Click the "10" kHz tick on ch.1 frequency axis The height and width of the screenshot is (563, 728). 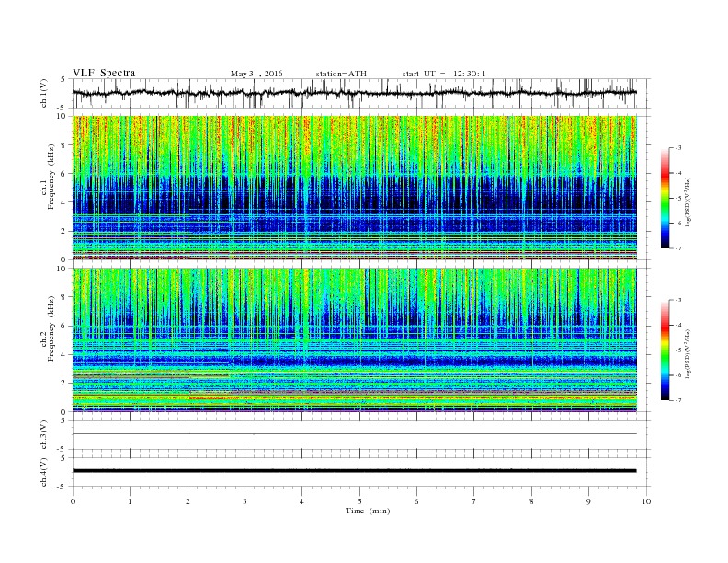click(x=63, y=116)
